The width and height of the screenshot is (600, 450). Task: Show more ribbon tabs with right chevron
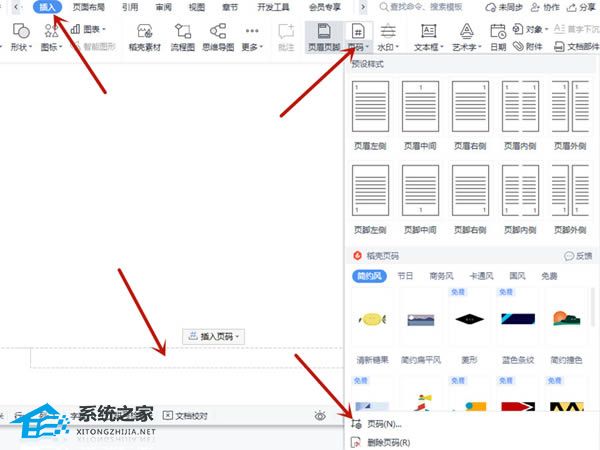coord(363,7)
